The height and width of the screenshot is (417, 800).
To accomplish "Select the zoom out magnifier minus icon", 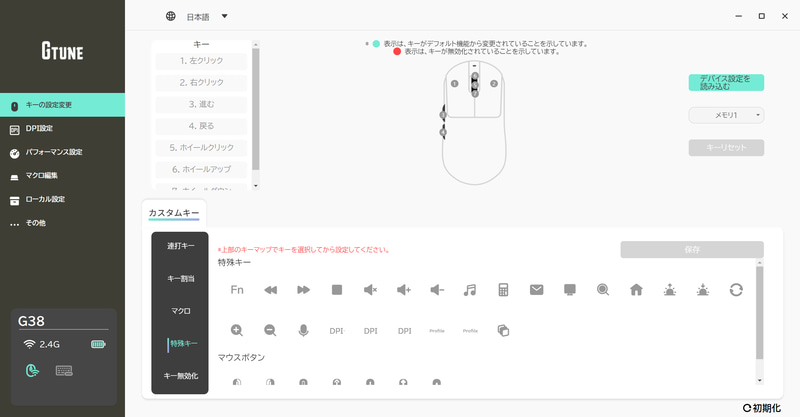I will (x=270, y=331).
